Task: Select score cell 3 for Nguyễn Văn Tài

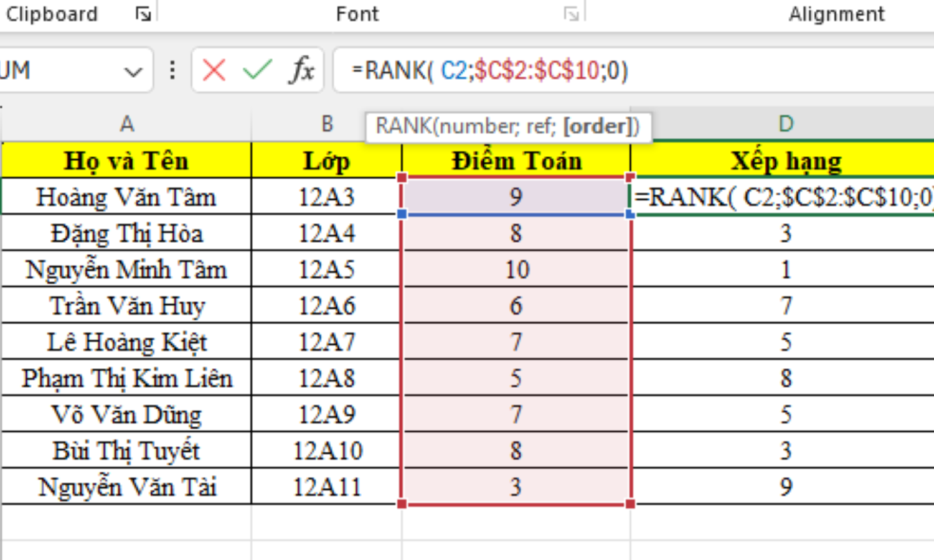Action: point(516,486)
